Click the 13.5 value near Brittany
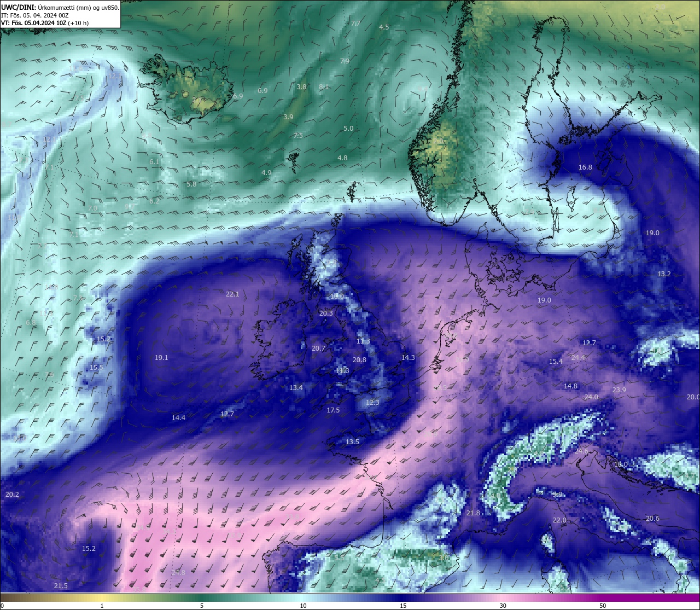The image size is (700, 610). (x=352, y=442)
